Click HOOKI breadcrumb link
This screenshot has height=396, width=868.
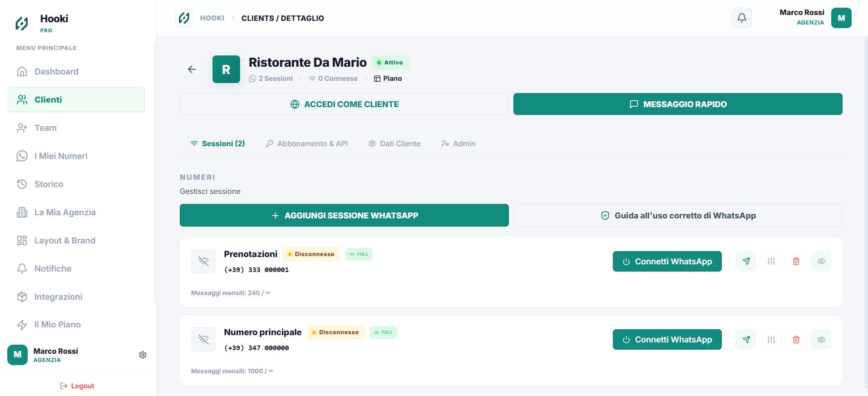(212, 18)
